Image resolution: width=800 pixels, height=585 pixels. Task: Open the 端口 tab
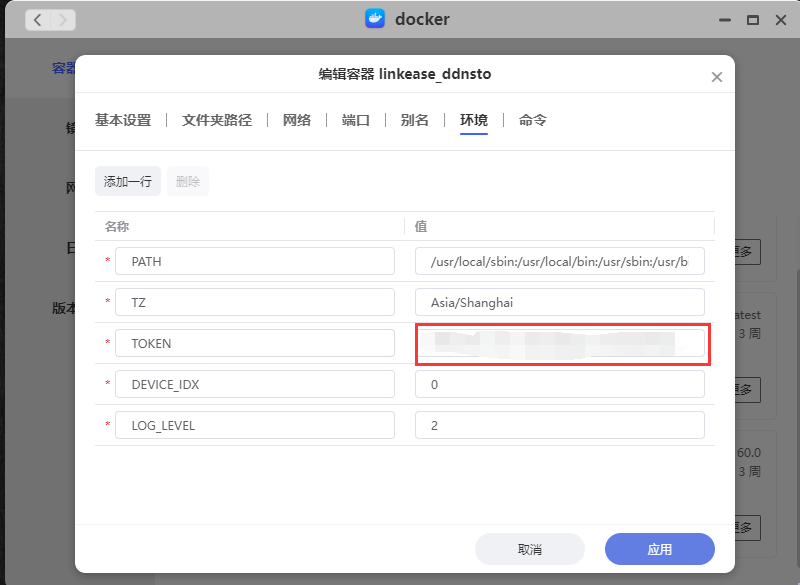(x=356, y=120)
